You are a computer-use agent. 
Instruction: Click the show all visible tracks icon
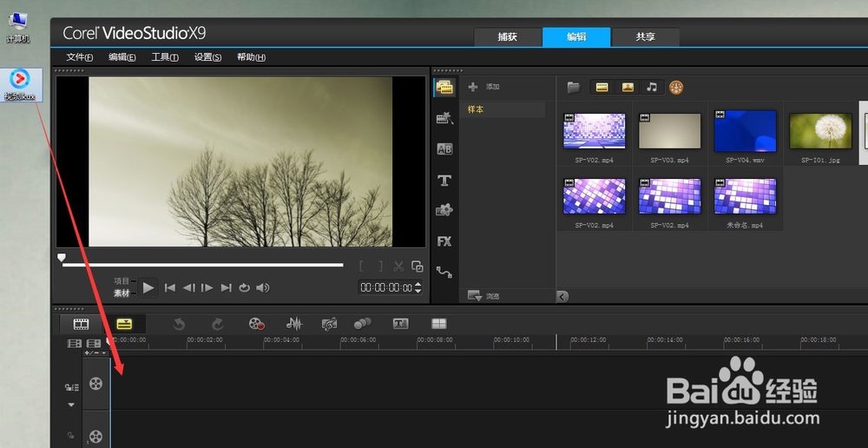(74, 343)
